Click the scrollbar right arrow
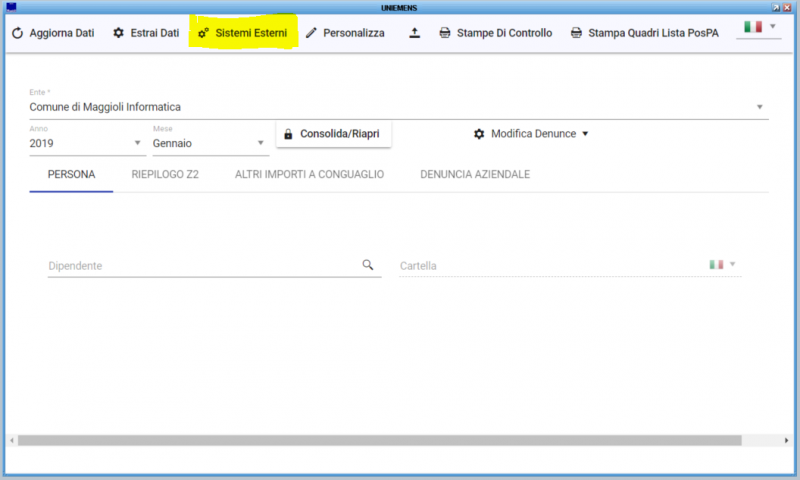 pyautogui.click(x=786, y=440)
